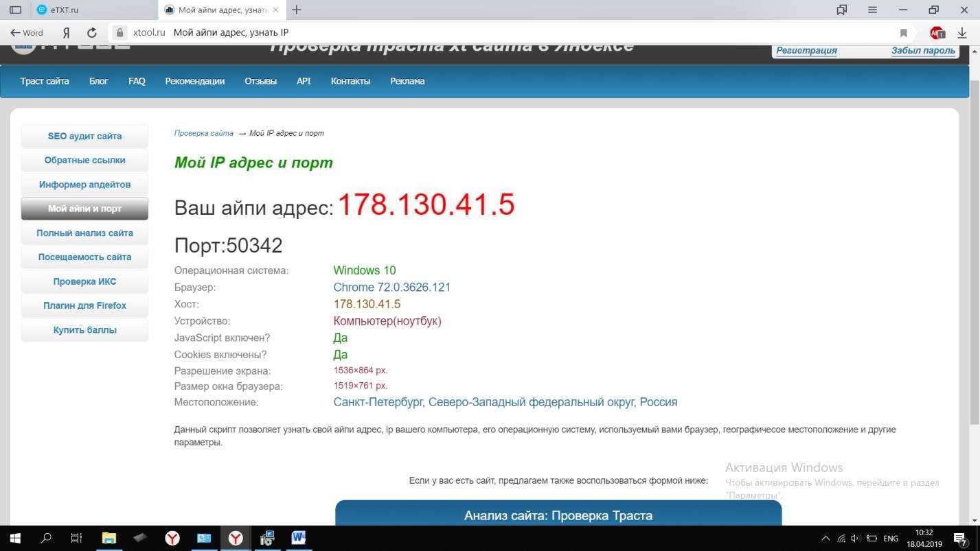Open the FAQ menu item
This screenshot has height=551, width=980.
click(137, 81)
